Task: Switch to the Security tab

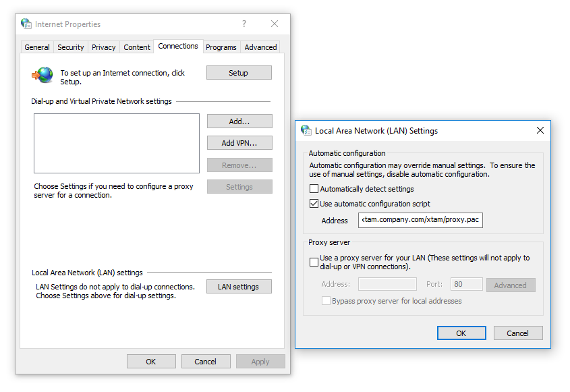Action: (70, 47)
